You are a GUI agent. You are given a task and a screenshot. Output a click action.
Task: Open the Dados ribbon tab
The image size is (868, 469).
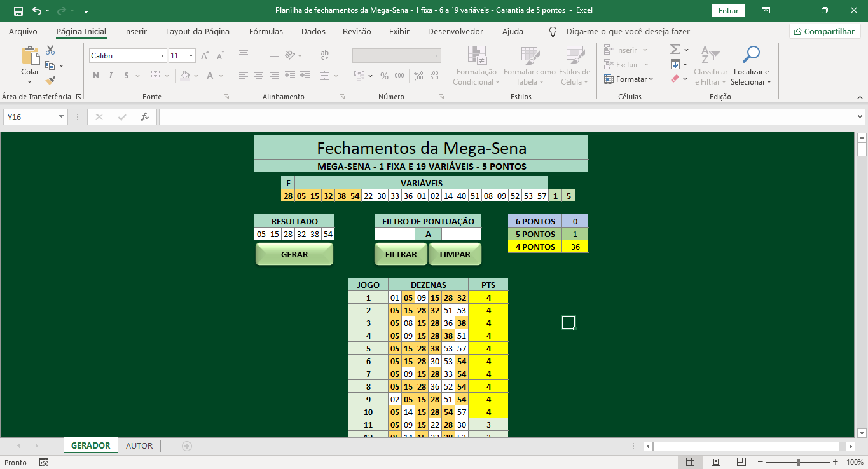[313, 31]
